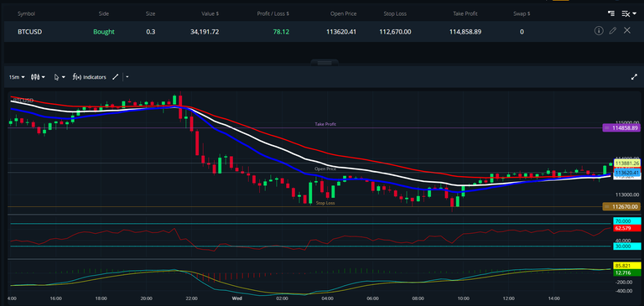Click the MACD 85.821 value tag

(626, 266)
